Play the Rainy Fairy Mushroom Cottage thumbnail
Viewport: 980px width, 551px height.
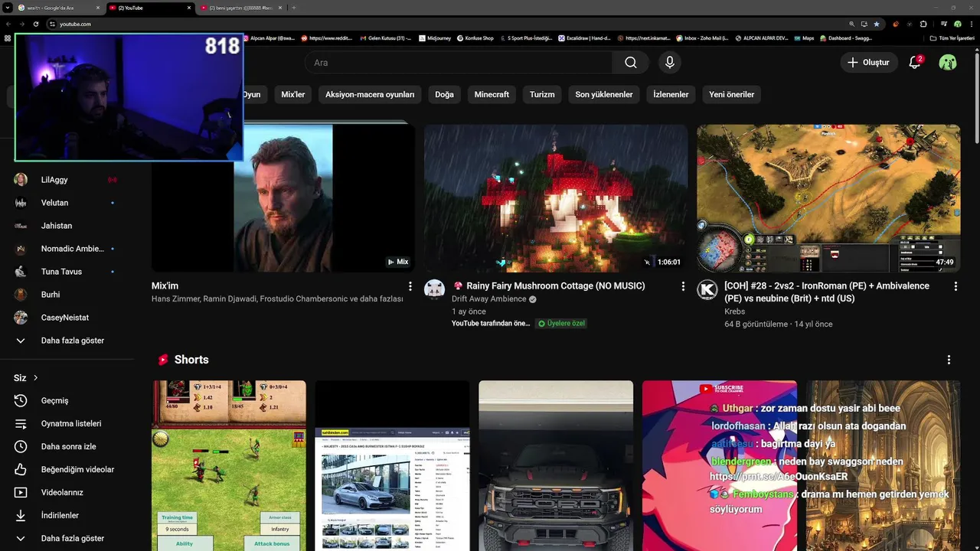point(556,198)
